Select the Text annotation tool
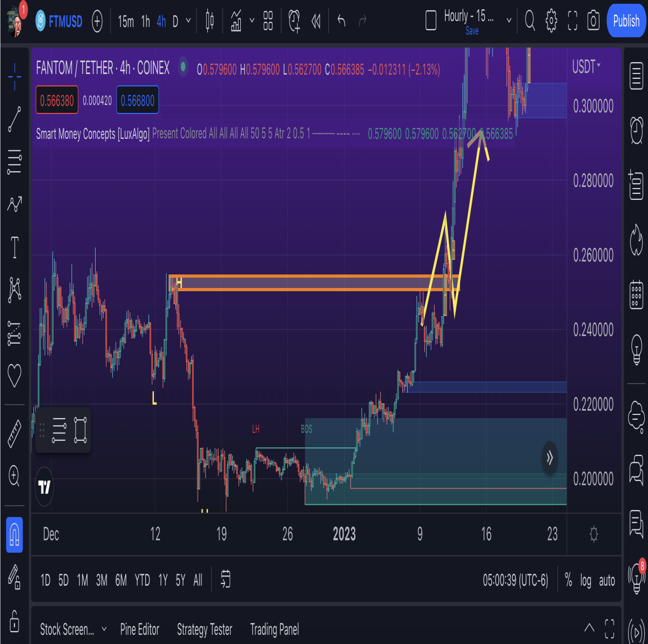Screen dimensions: 648x644 pos(15,247)
